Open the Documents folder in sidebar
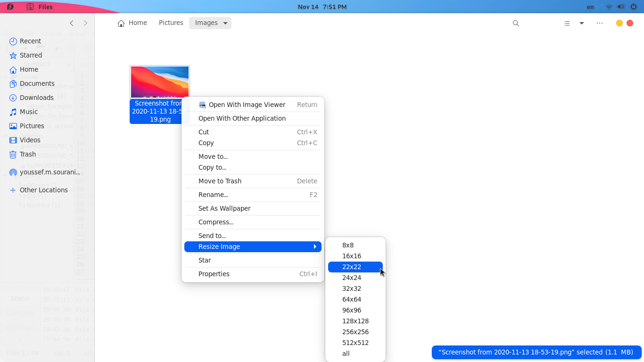Viewport: 644px width, 362px height. (32, 83)
